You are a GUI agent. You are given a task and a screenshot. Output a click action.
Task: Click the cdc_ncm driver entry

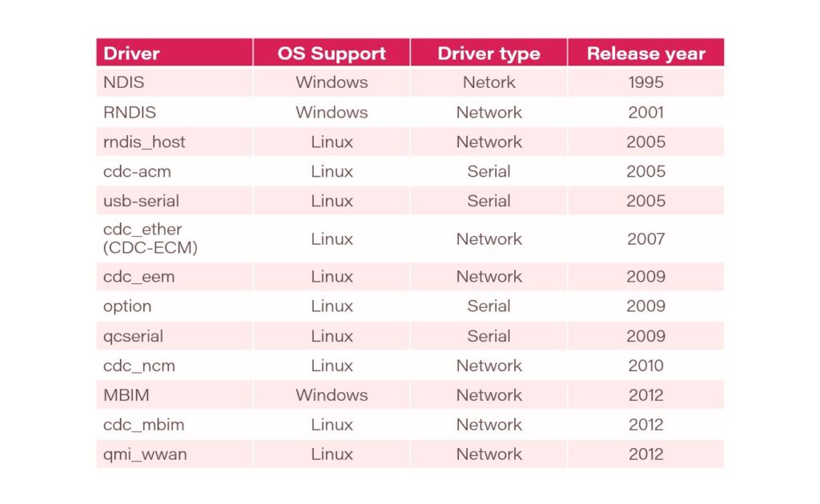pos(139,366)
